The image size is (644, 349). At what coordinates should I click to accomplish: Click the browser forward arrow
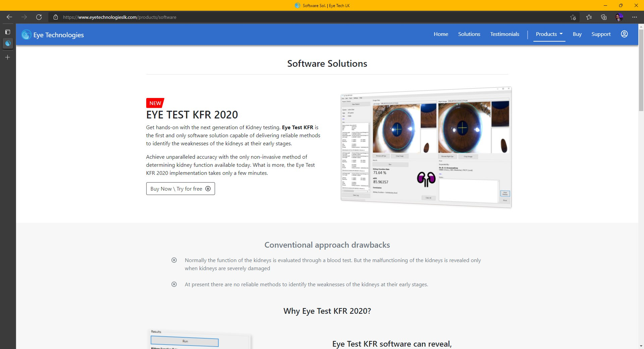(x=24, y=17)
